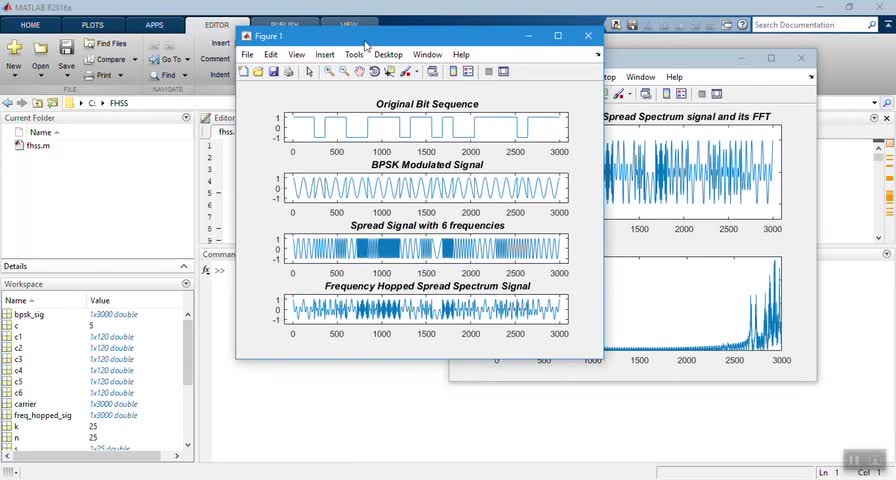Click in Search Documentation field
This screenshot has height=480, width=896.
pos(809,25)
